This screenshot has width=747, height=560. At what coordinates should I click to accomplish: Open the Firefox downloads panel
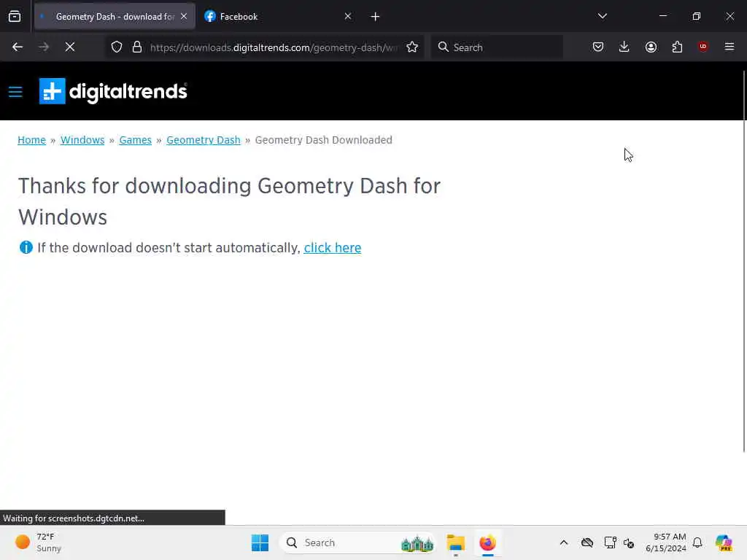pos(624,47)
